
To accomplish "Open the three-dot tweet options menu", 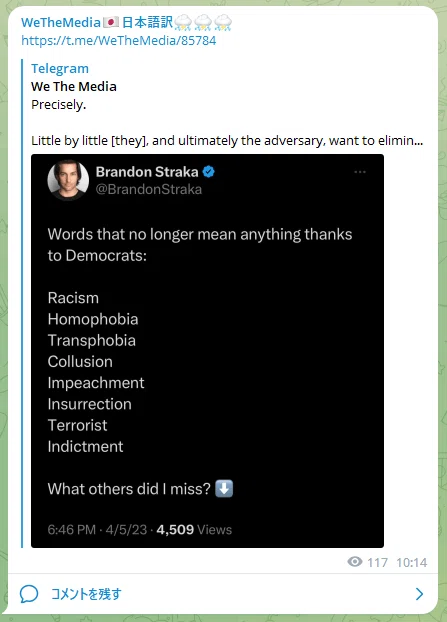I will tap(360, 172).
